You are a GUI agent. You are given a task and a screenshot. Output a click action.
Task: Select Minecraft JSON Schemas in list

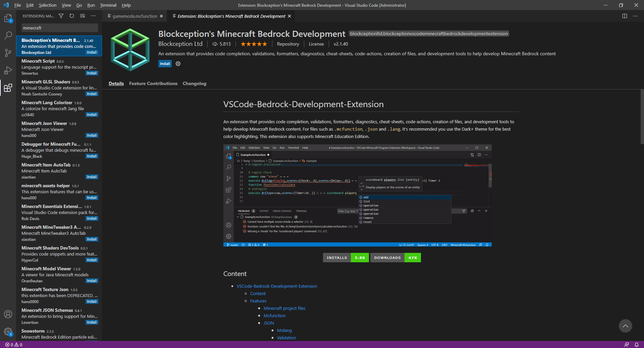click(x=59, y=316)
